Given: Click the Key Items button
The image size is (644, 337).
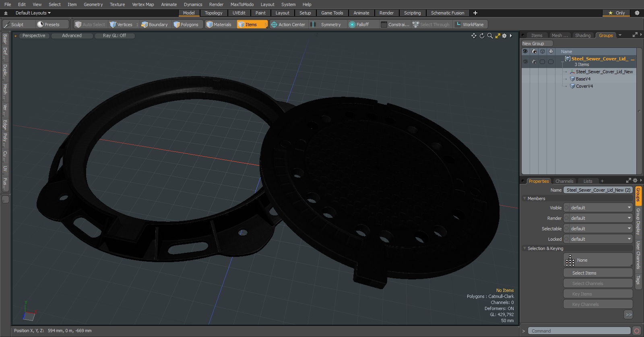Looking at the screenshot, I should click(x=598, y=294).
